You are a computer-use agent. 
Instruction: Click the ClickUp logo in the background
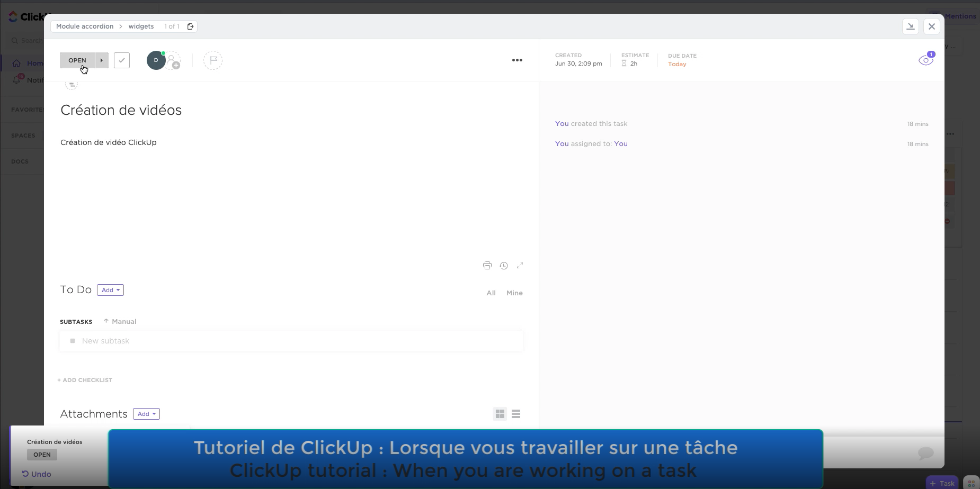(26, 17)
